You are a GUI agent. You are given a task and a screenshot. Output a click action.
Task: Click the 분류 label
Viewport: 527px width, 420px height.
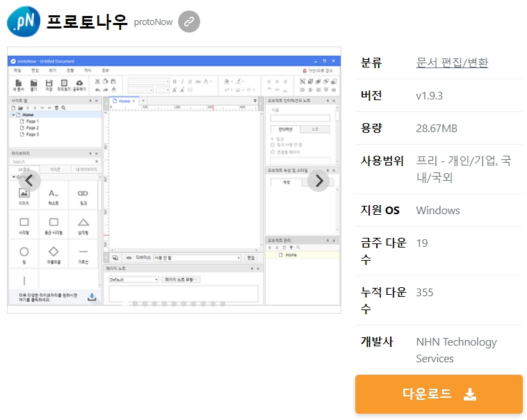(x=371, y=63)
